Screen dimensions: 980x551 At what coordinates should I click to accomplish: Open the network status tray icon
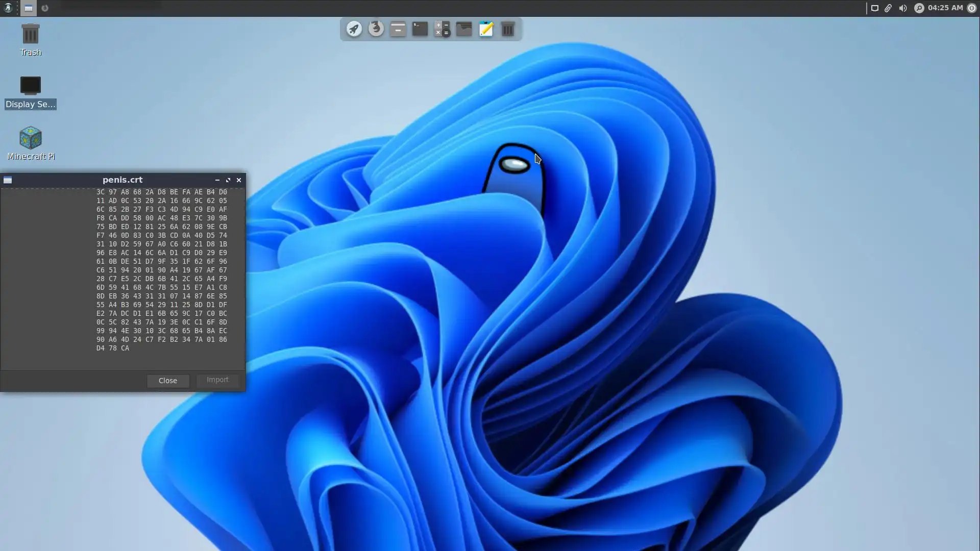(x=875, y=8)
